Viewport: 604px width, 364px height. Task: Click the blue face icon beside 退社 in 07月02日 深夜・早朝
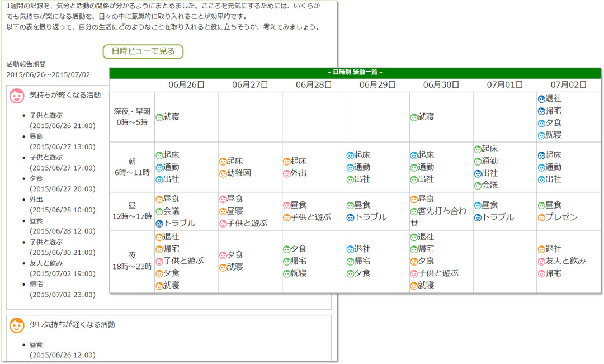click(541, 99)
